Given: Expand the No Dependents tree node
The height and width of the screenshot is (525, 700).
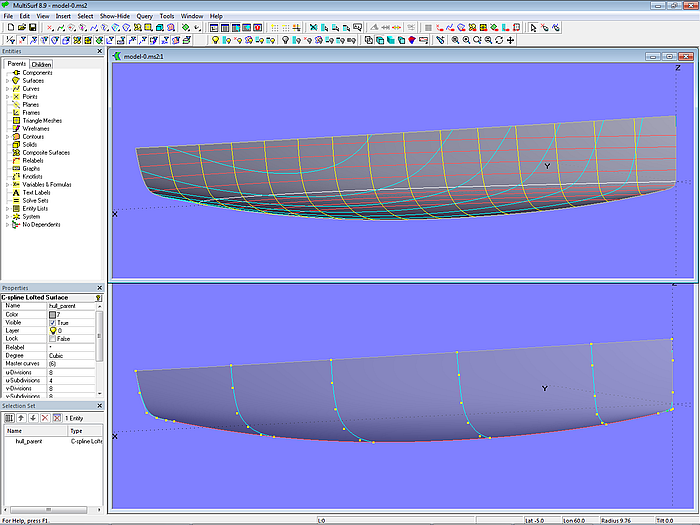Looking at the screenshot, I should 8,224.
